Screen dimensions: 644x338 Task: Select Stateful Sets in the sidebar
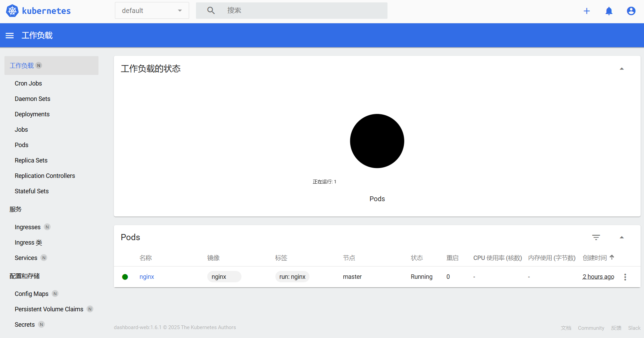tap(32, 191)
